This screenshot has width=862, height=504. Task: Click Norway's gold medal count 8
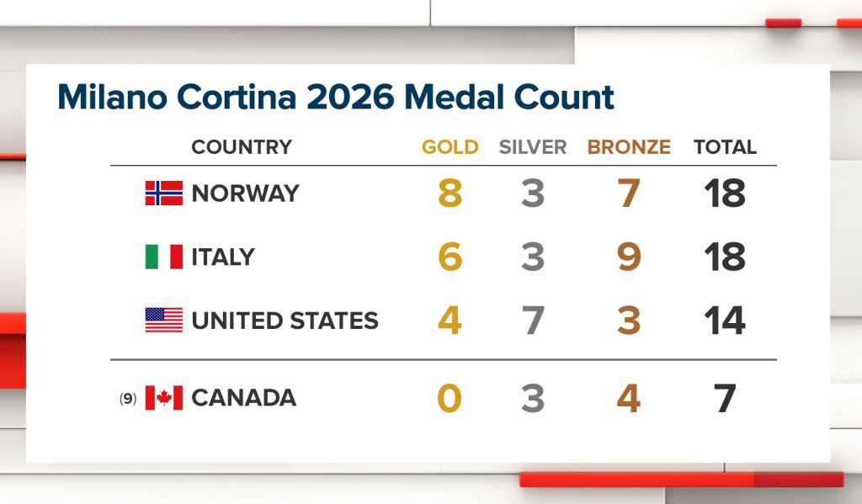click(450, 194)
